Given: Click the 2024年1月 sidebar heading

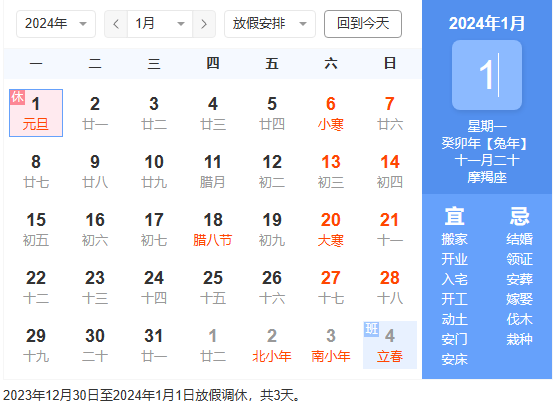Looking at the screenshot, I should [487, 23].
